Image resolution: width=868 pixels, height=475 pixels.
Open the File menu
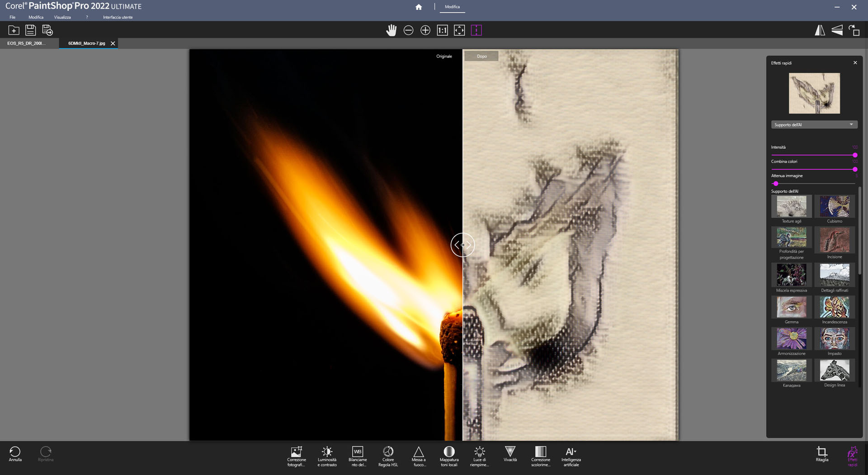pos(13,17)
